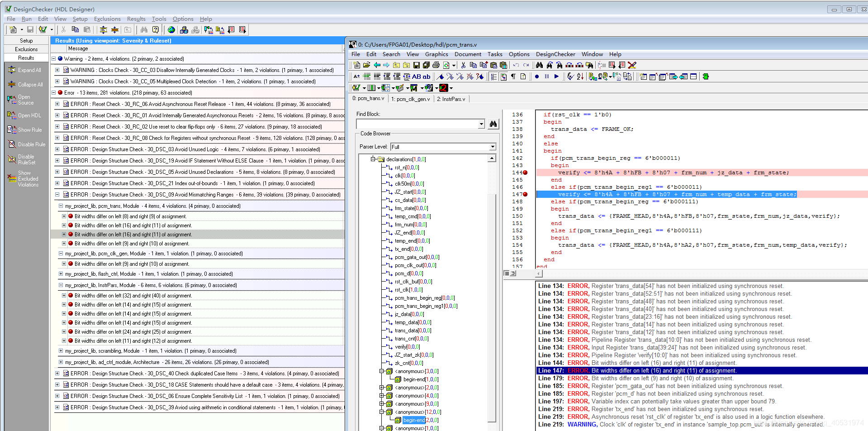Click the Setup panel button
This screenshot has height=431, width=868.
point(26,41)
